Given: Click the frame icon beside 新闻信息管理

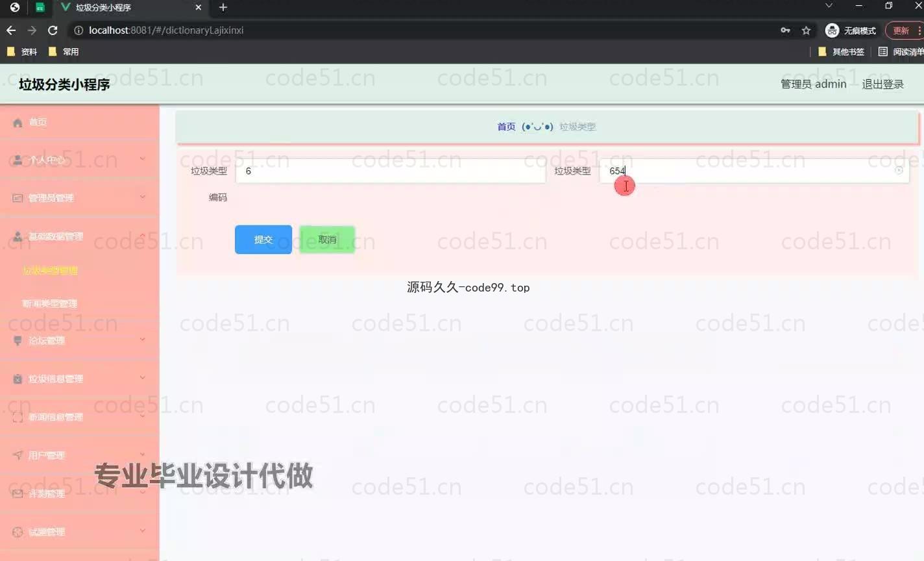Looking at the screenshot, I should coord(18,417).
